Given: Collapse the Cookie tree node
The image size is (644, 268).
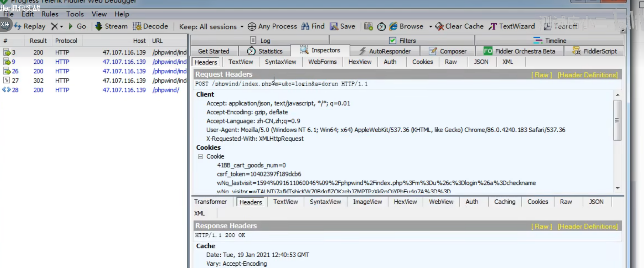Looking at the screenshot, I should [200, 156].
